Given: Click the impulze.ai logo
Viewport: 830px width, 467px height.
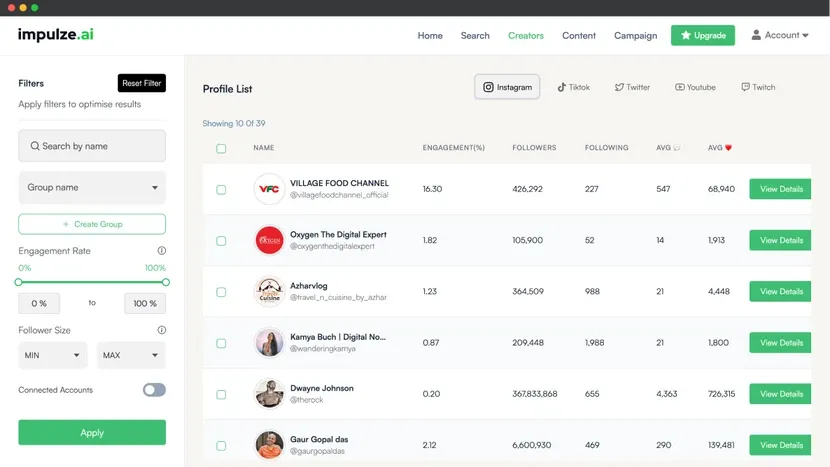Looking at the screenshot, I should [x=56, y=34].
